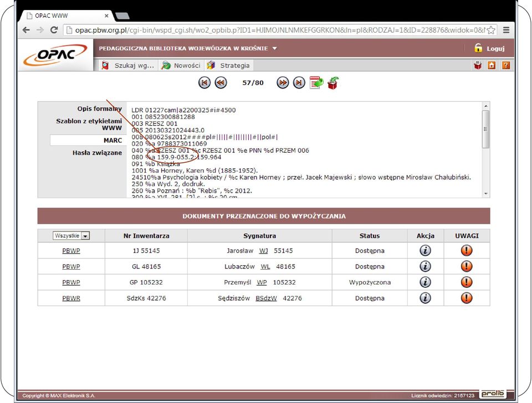Screen dimensions: 532x403
Task: Expand the library name dropdown arrow
Action: [274, 49]
